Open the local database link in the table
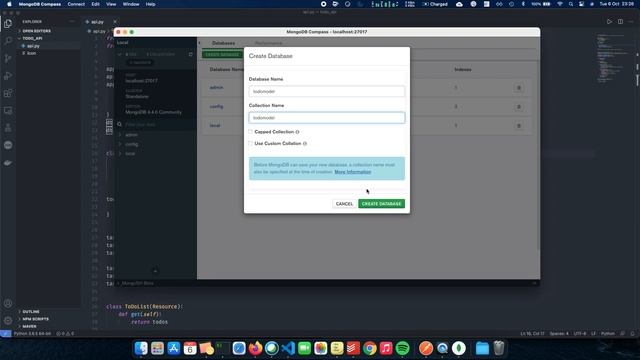Screen dimensions: 640x360 (x=215, y=125)
